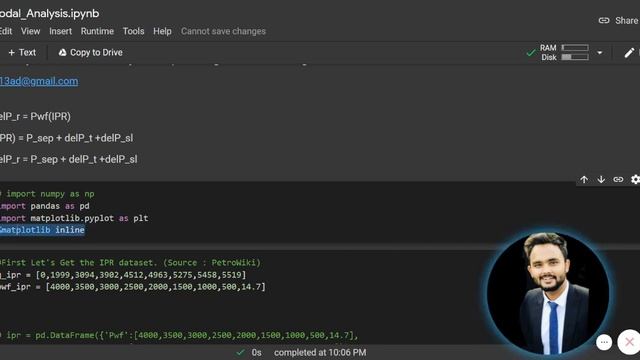Open the cell settings gear icon

pyautogui.click(x=635, y=180)
